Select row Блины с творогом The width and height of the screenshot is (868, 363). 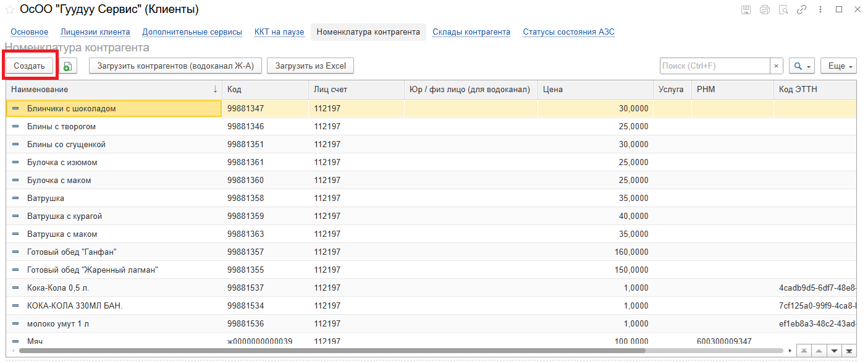point(431,126)
